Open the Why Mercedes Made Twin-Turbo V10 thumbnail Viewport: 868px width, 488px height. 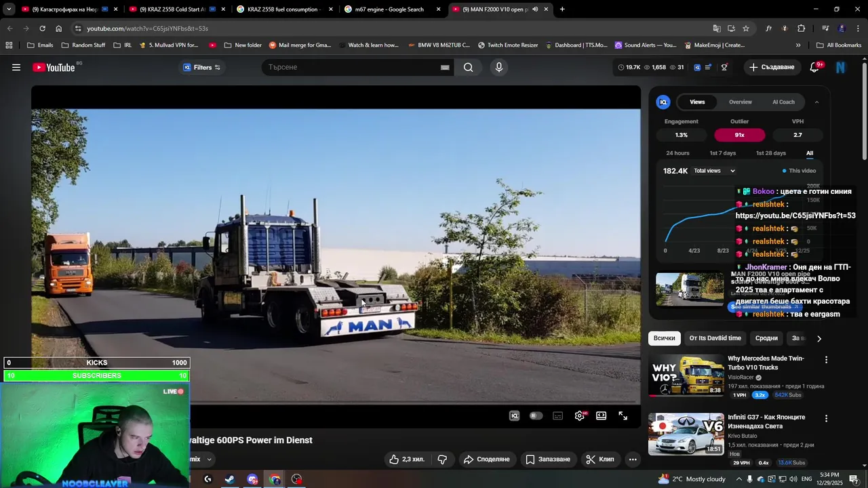click(x=686, y=375)
